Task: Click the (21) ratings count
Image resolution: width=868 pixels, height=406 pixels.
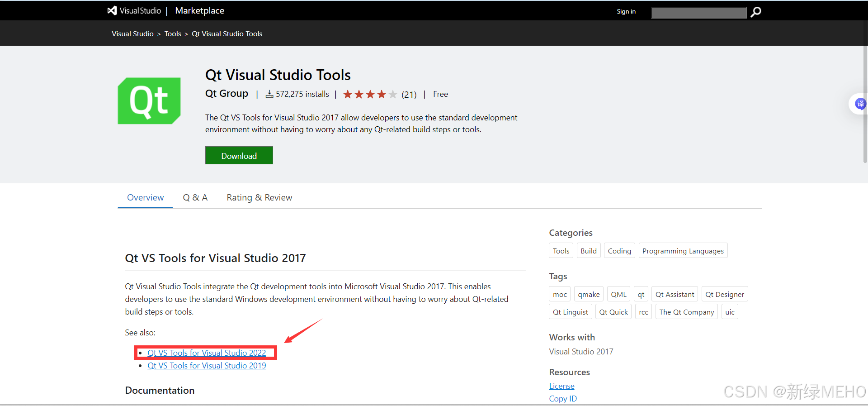Action: click(x=409, y=94)
